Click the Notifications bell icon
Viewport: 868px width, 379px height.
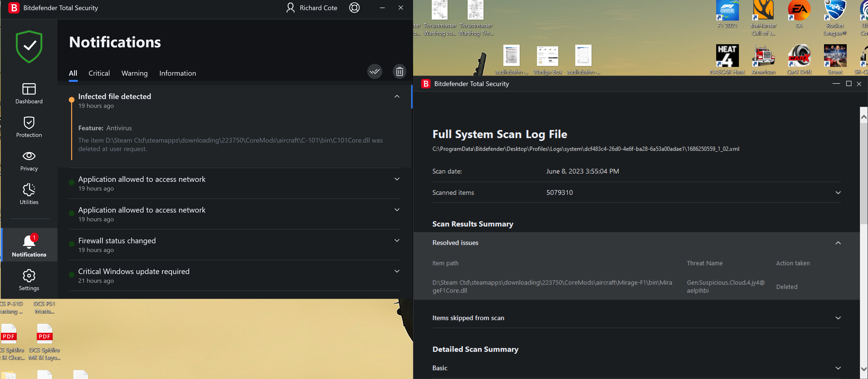(x=29, y=241)
